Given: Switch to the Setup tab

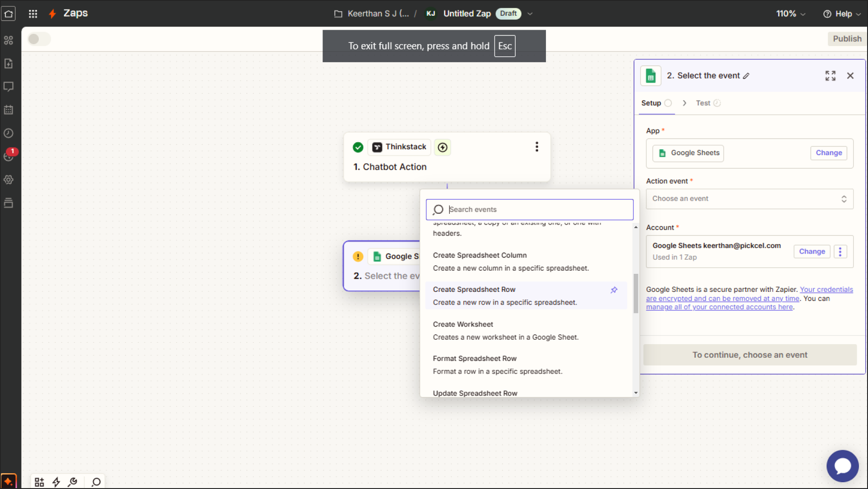Looking at the screenshot, I should [656, 103].
